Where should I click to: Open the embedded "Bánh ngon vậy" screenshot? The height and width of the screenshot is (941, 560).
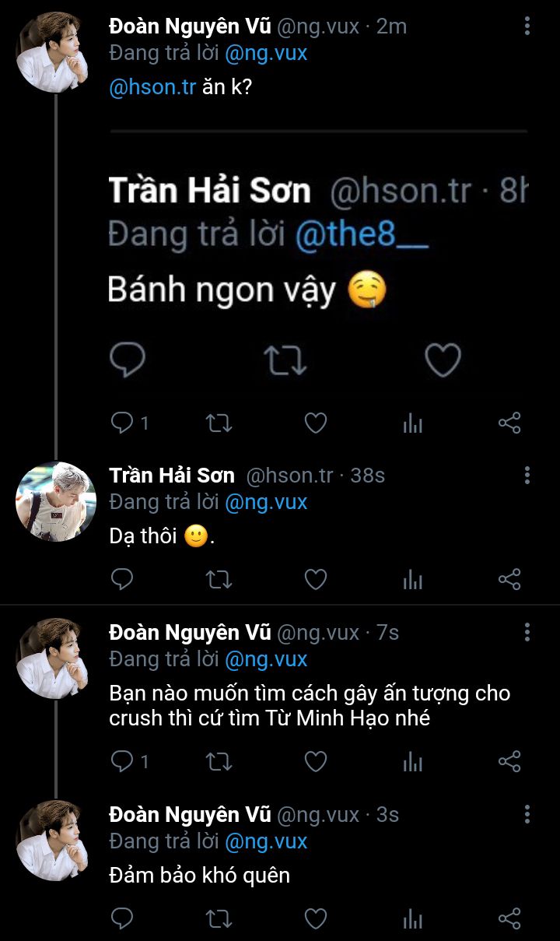tap(317, 257)
